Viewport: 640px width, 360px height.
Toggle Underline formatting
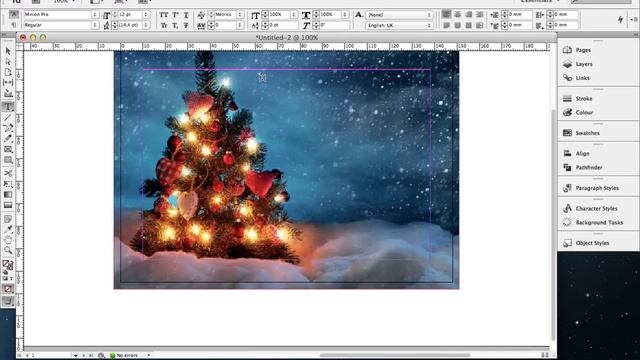click(186, 15)
